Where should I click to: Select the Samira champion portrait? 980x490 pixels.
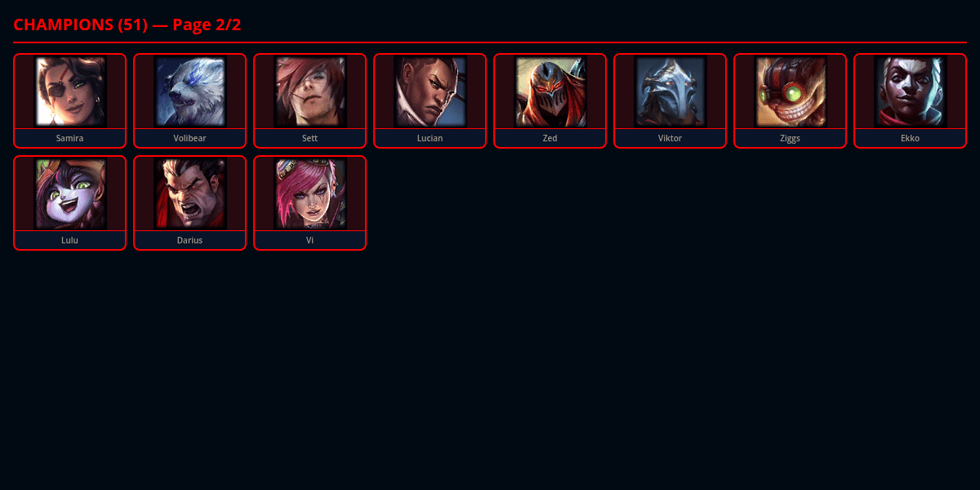point(69,91)
